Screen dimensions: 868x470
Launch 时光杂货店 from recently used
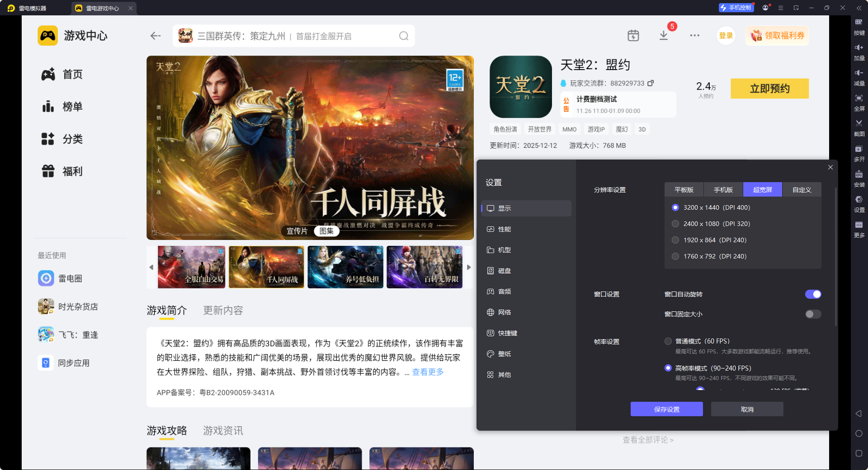(x=68, y=306)
